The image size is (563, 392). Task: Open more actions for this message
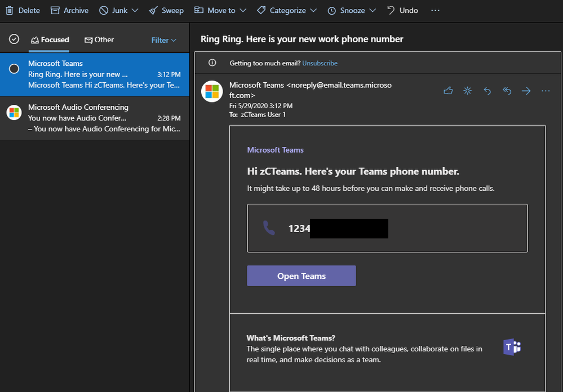pos(545,91)
